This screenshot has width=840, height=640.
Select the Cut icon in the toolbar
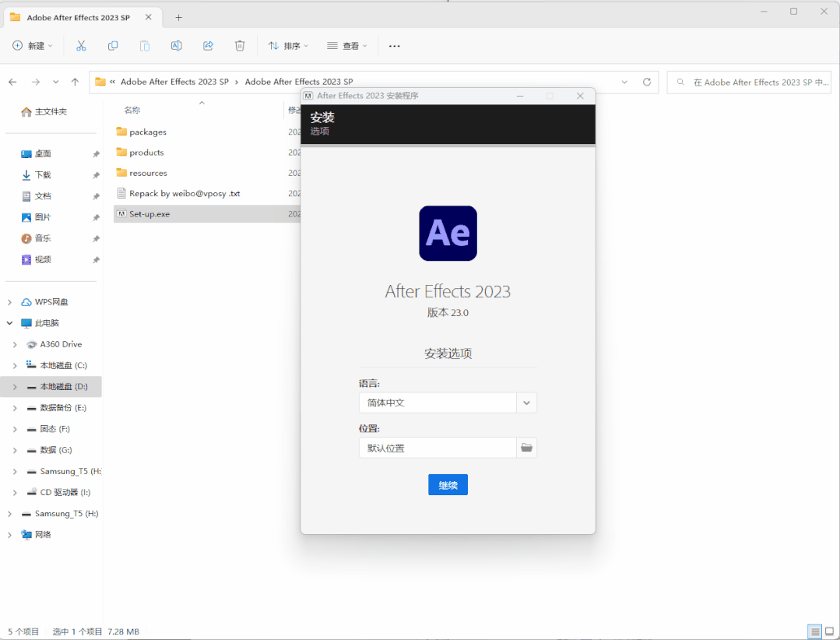point(81,46)
